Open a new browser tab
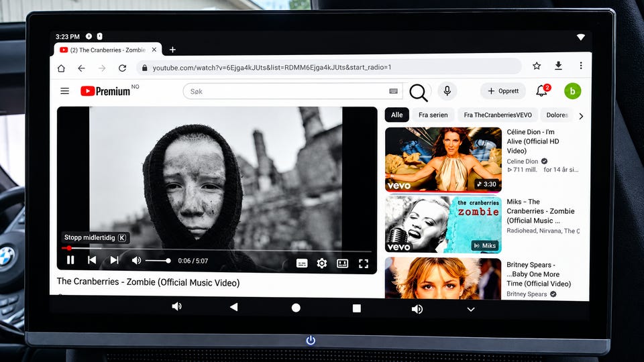Image resolution: width=644 pixels, height=362 pixels. (x=172, y=50)
